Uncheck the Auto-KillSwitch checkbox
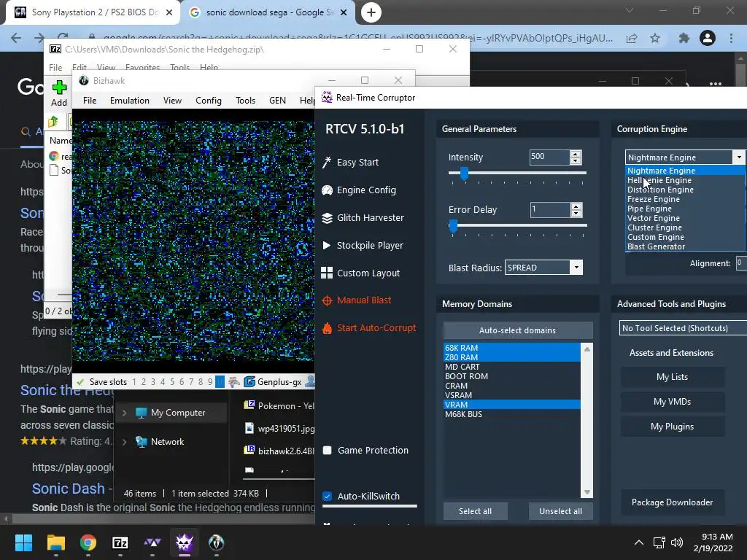The height and width of the screenshot is (560, 747). click(328, 496)
